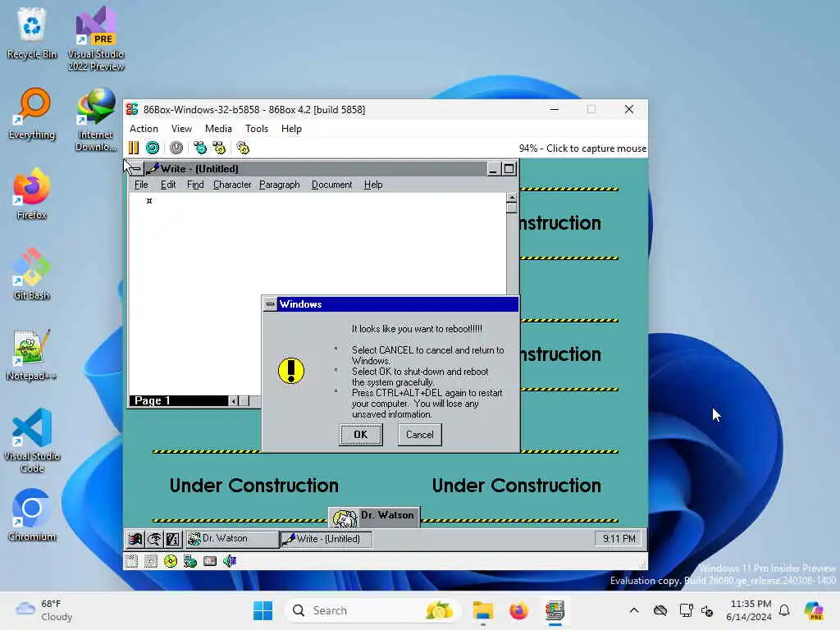Select the Visual Studio Code desktop icon

tap(32, 441)
